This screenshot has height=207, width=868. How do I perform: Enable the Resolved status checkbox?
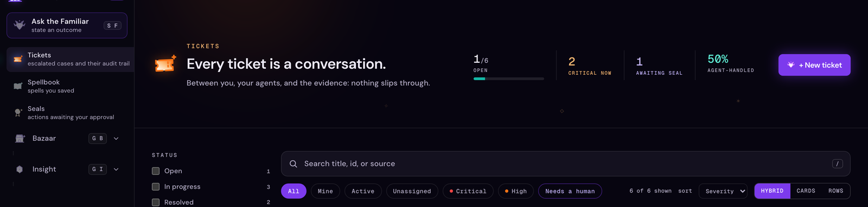[156, 202]
